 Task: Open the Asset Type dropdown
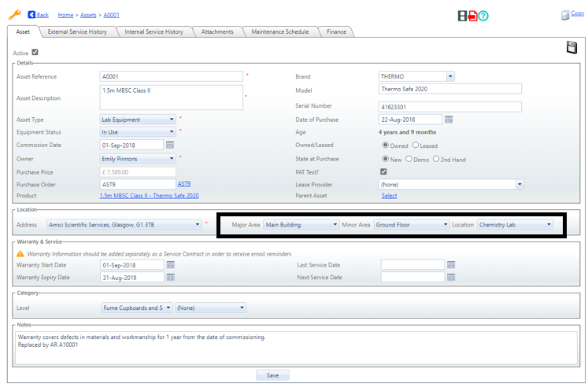(138, 120)
